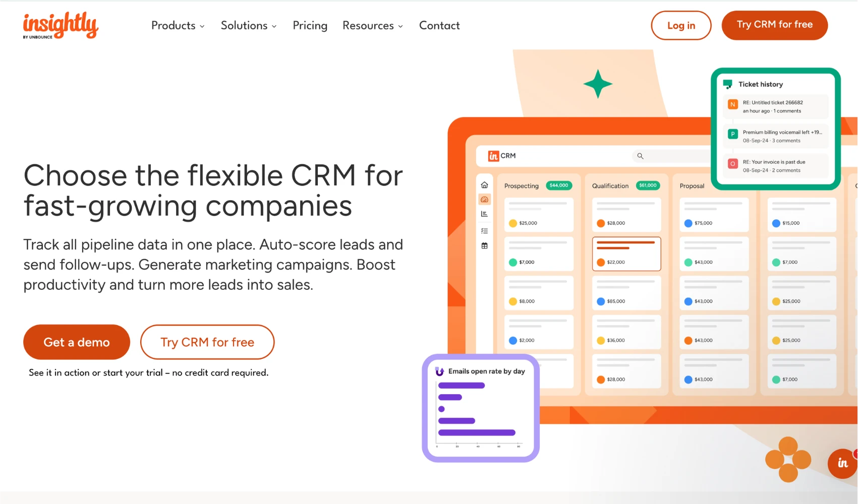Click the orange 'in' chat bubble at bottom right

(x=841, y=463)
